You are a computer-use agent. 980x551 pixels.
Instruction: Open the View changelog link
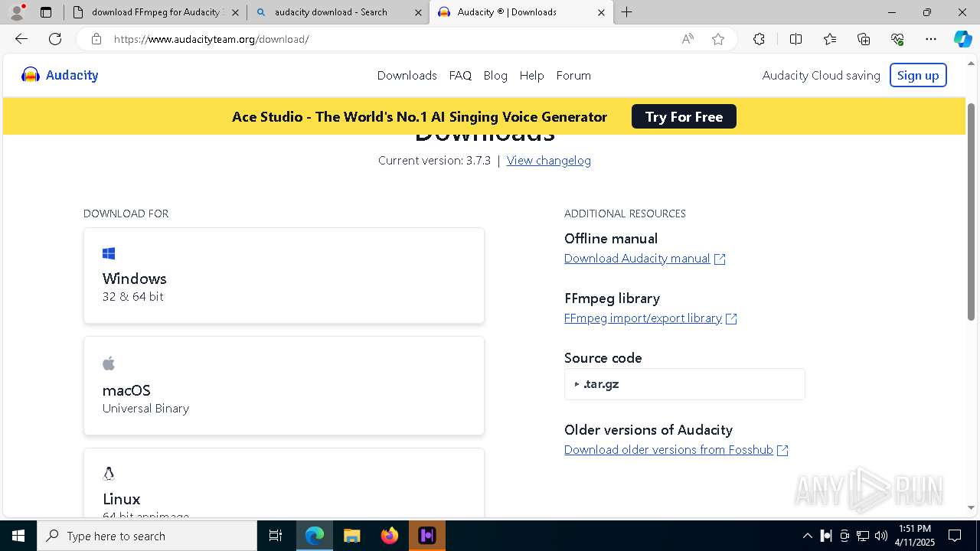tap(549, 160)
